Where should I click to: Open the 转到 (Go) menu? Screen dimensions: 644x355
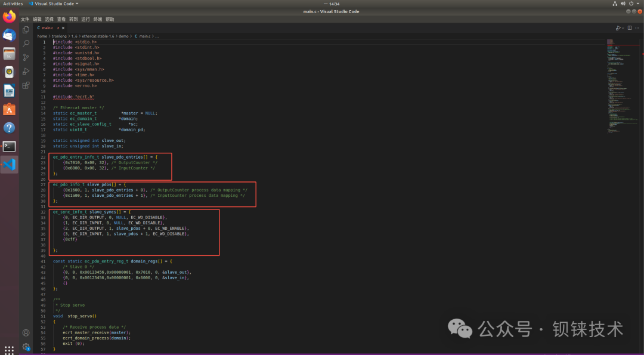pyautogui.click(x=73, y=19)
